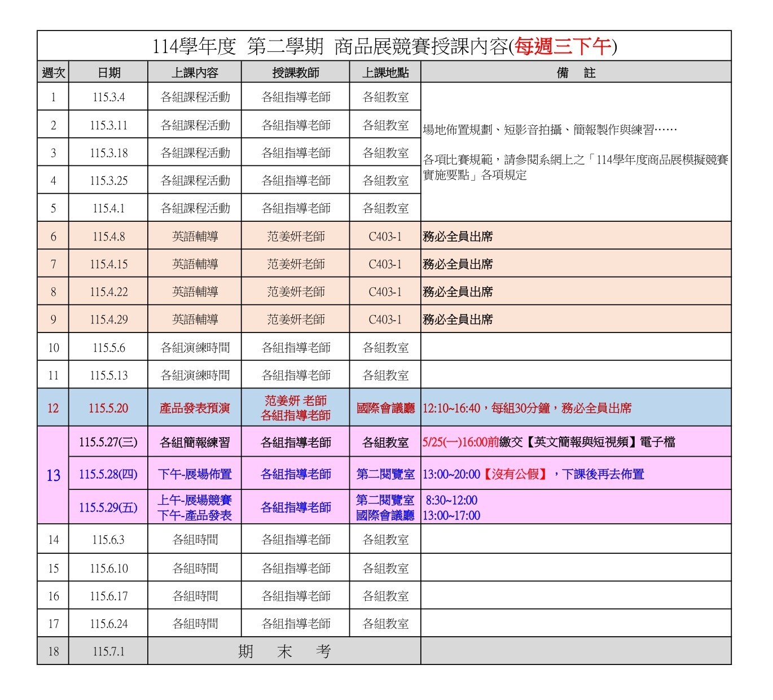Click the 授課教師 column header
This screenshot has height=700, width=773.
coord(296,73)
